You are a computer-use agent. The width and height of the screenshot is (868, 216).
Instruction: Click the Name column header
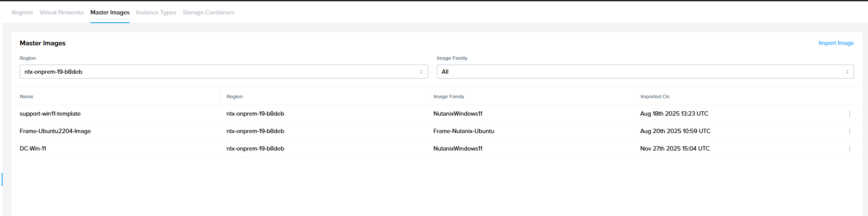[27, 96]
